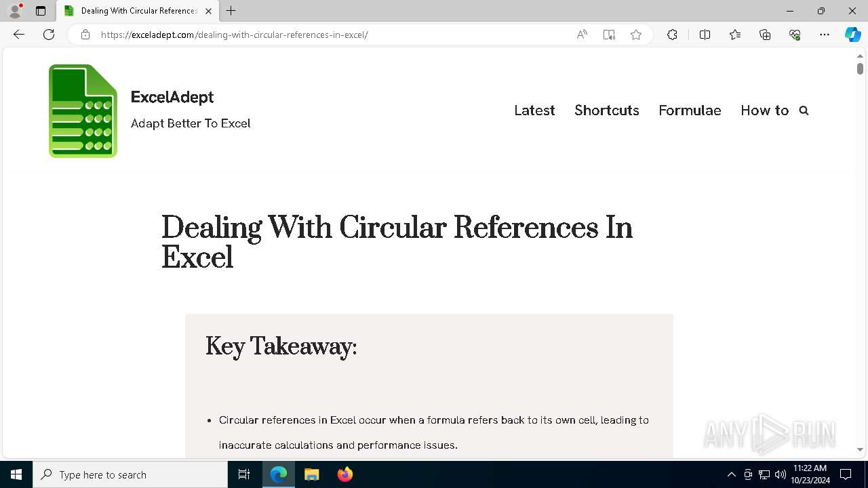
Task: Open the Formulae menu
Action: click(690, 110)
